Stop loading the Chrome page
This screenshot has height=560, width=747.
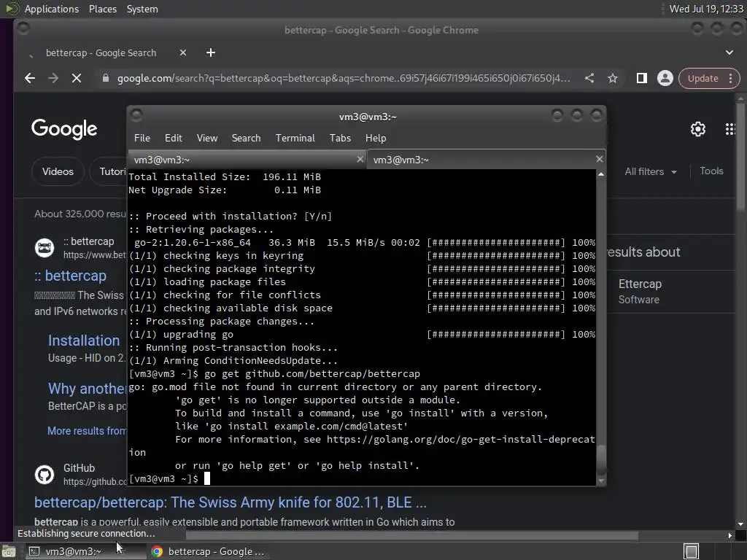point(76,78)
